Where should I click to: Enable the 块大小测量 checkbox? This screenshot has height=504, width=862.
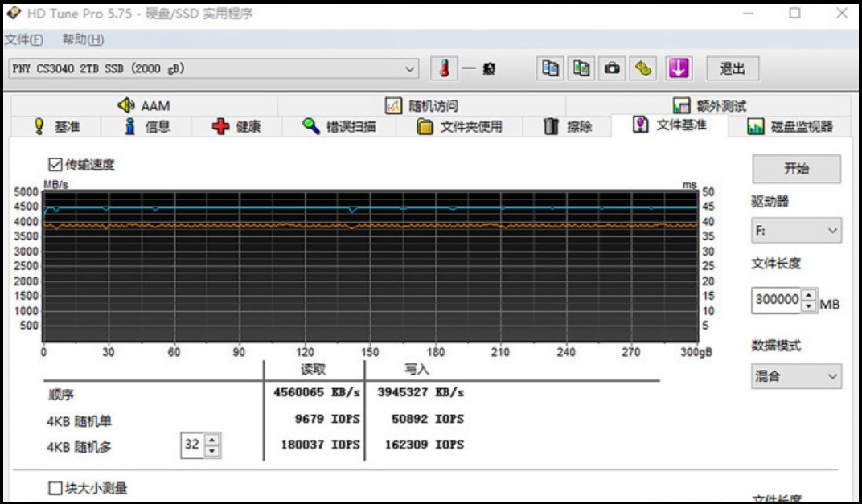pos(55,488)
